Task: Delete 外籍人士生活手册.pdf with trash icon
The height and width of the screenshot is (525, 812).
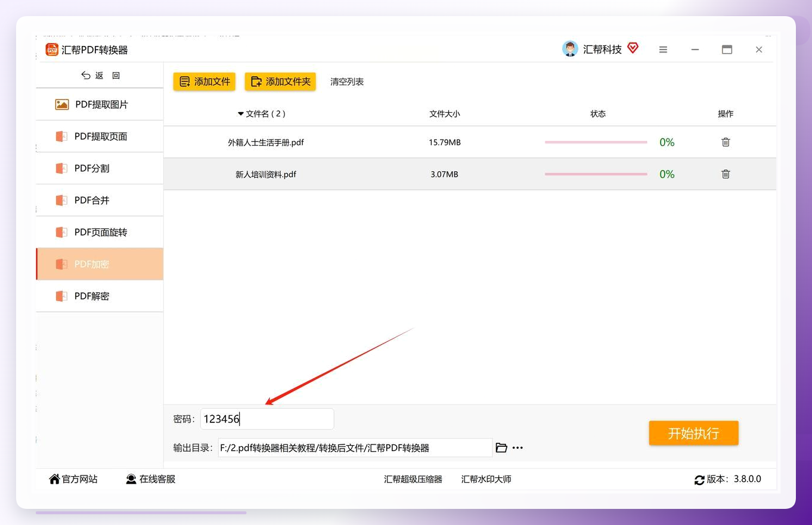Action: click(726, 142)
